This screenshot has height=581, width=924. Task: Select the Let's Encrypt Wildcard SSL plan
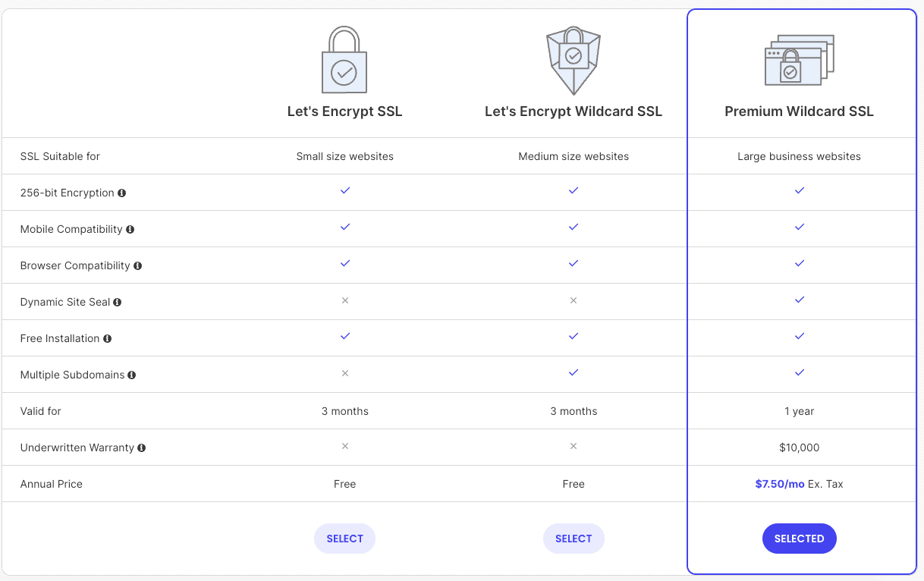pyautogui.click(x=574, y=539)
